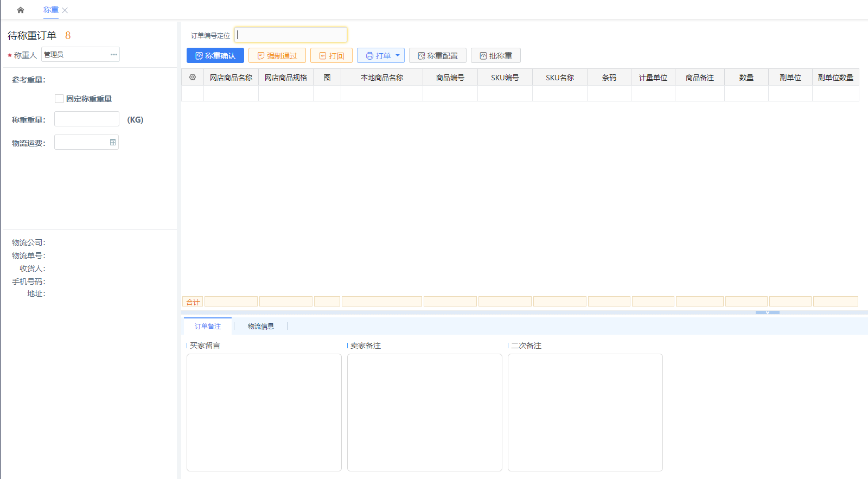This screenshot has width=868, height=479.
Task: Enable the 固定称重重量 checkbox
Action: tap(59, 99)
